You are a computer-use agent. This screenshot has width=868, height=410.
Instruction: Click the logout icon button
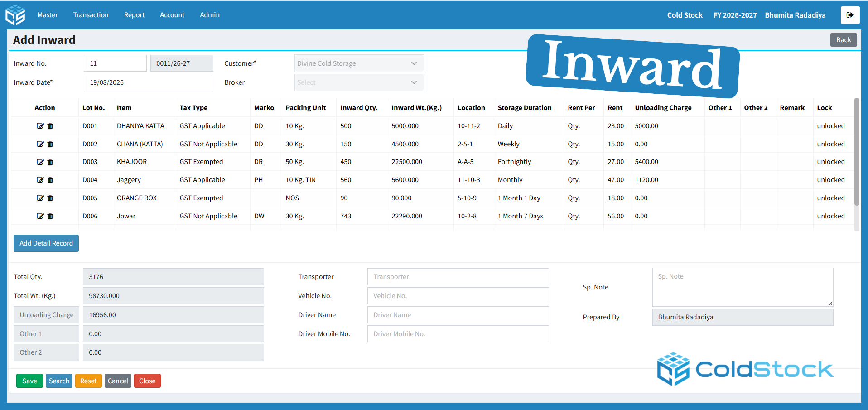(x=850, y=15)
